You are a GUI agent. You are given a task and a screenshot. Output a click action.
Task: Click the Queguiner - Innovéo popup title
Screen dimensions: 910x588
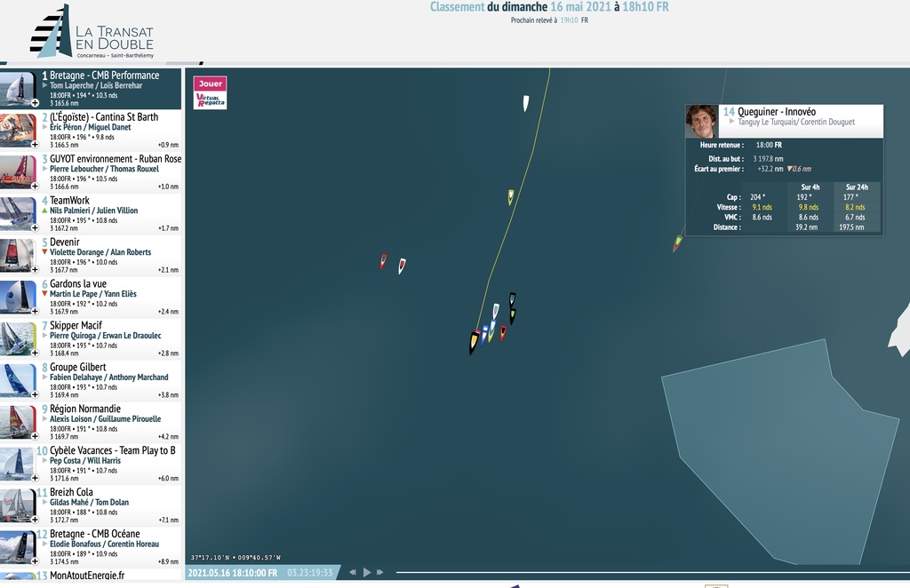click(777, 111)
